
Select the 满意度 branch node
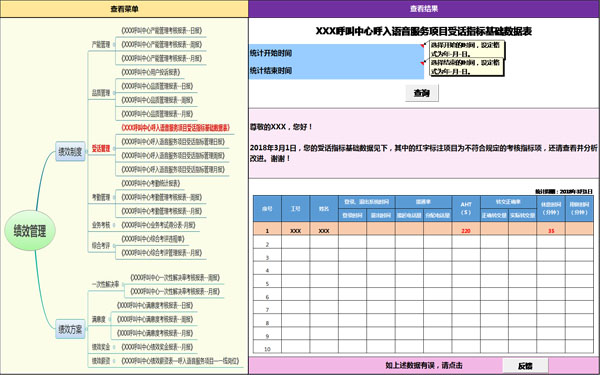click(x=99, y=319)
